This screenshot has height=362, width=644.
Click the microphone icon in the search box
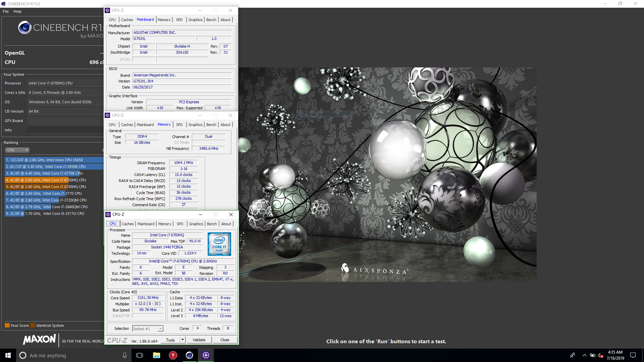click(124, 355)
